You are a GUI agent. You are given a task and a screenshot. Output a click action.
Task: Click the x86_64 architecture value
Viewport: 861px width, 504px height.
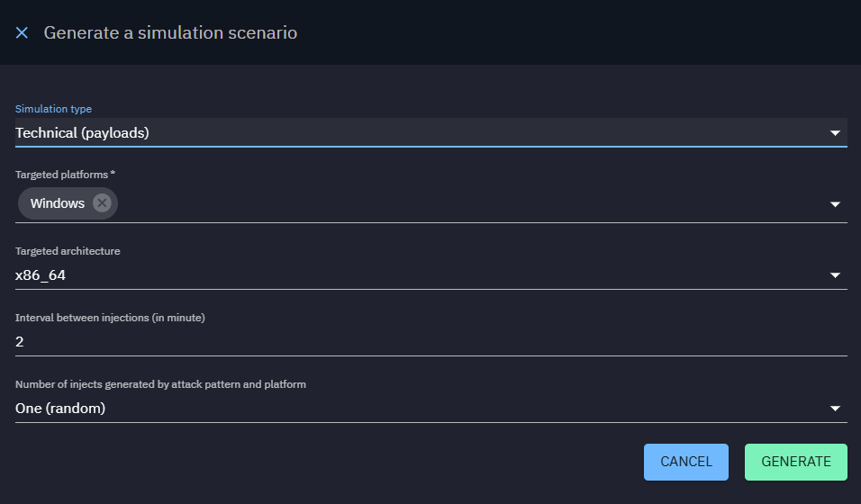point(41,275)
